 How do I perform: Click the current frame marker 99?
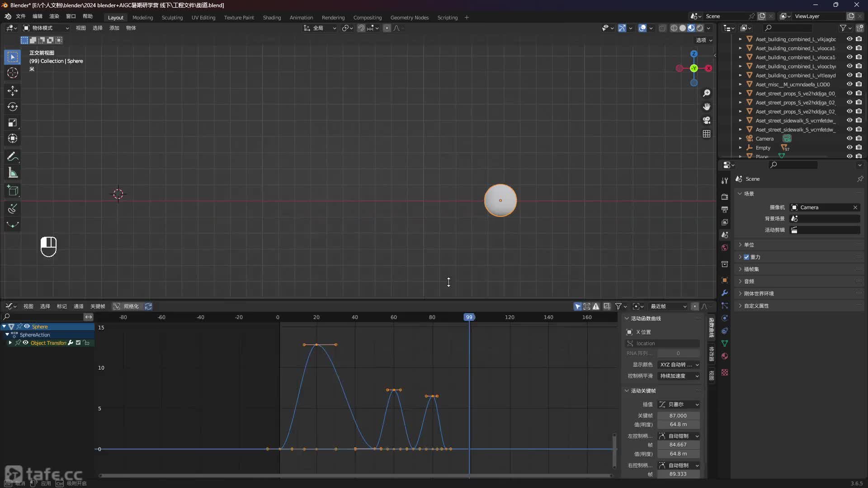click(469, 317)
